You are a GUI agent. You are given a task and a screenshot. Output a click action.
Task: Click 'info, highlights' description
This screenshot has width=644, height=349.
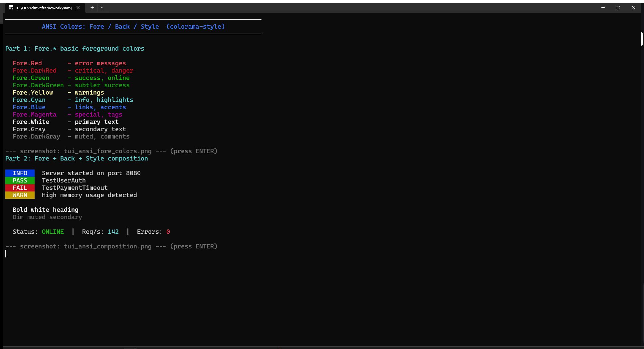[104, 100]
